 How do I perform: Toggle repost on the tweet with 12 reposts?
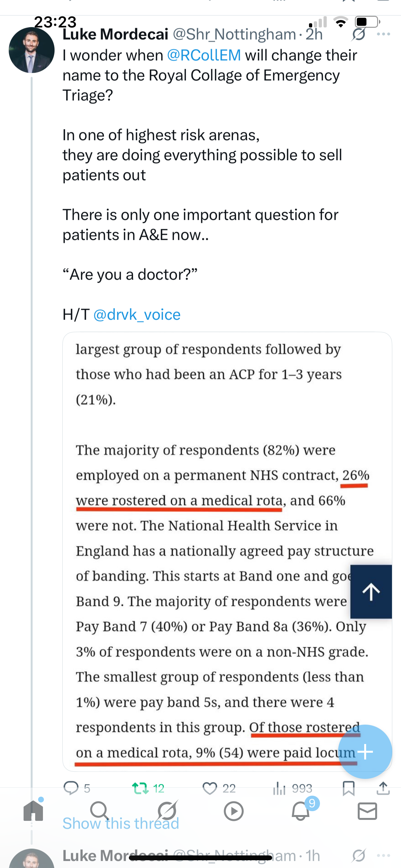click(140, 788)
